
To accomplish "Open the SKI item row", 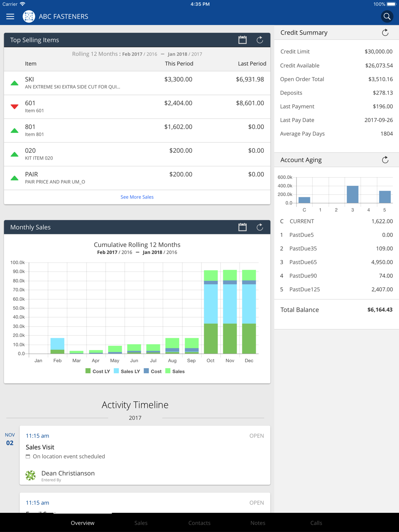I will pyautogui.click(x=137, y=83).
